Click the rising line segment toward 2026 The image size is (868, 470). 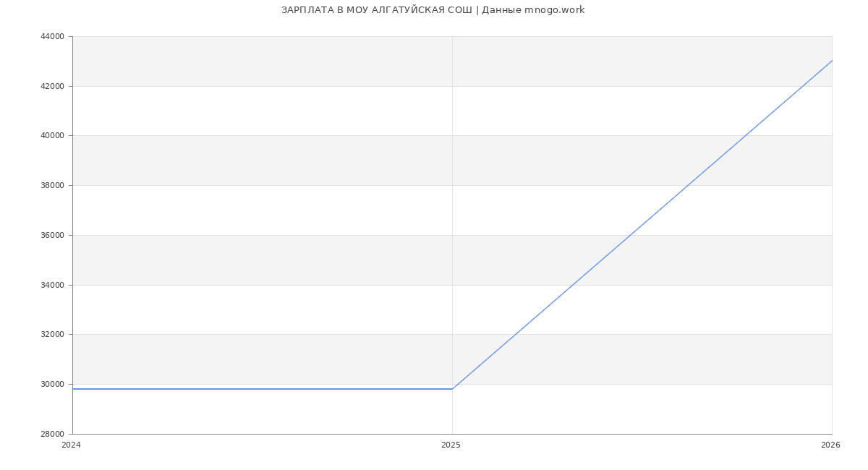coord(642,225)
